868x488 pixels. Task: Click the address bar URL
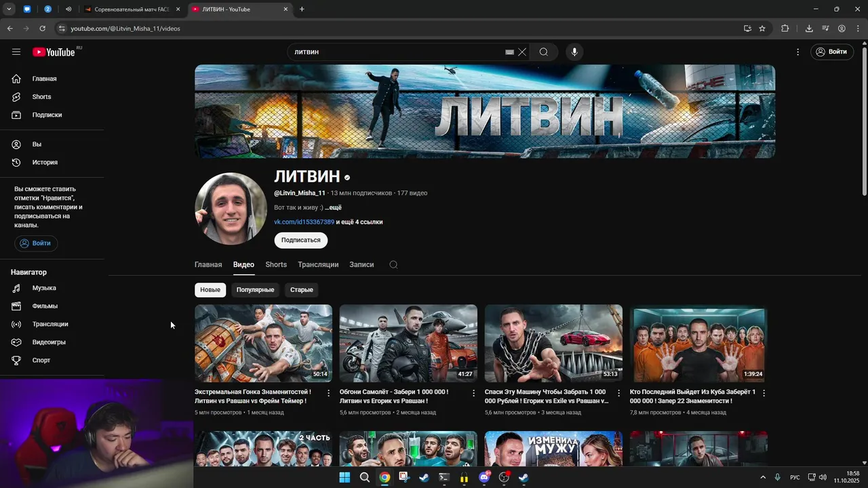pyautogui.click(x=125, y=28)
